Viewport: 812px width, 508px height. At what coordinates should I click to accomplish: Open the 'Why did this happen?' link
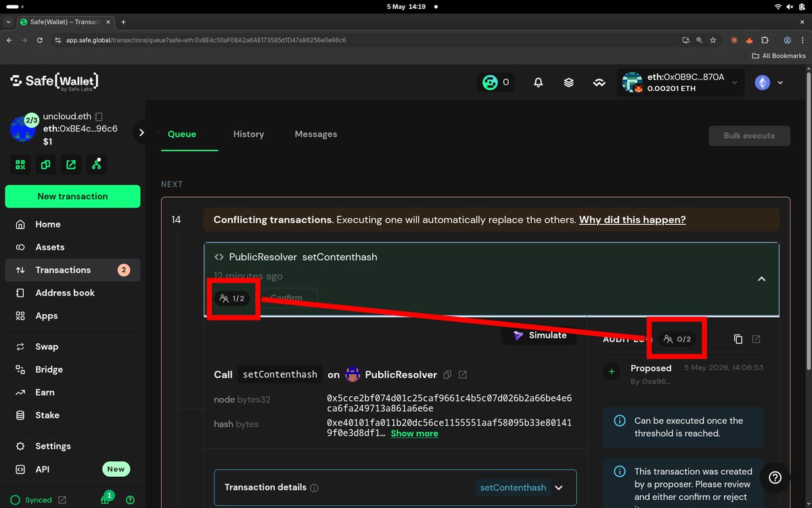click(x=632, y=220)
